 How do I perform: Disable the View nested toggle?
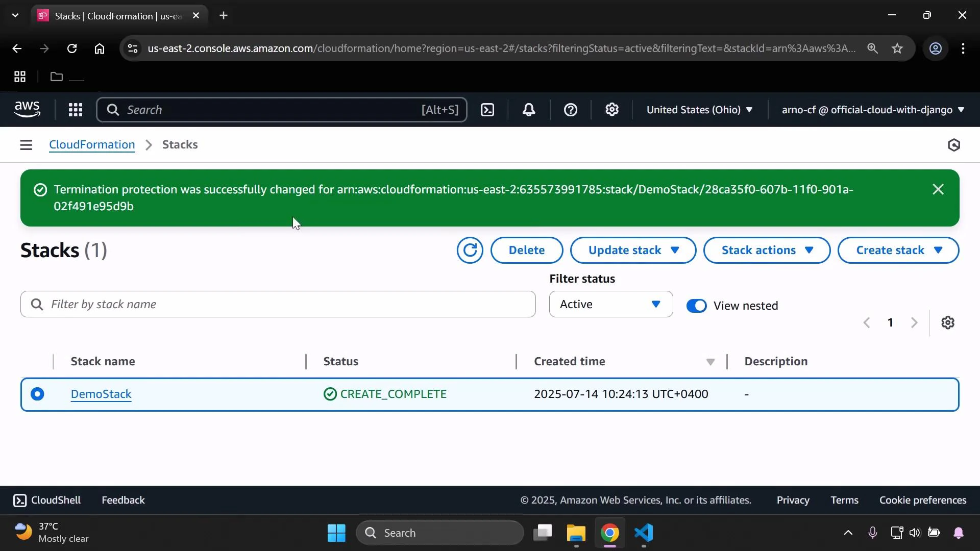[x=696, y=305]
